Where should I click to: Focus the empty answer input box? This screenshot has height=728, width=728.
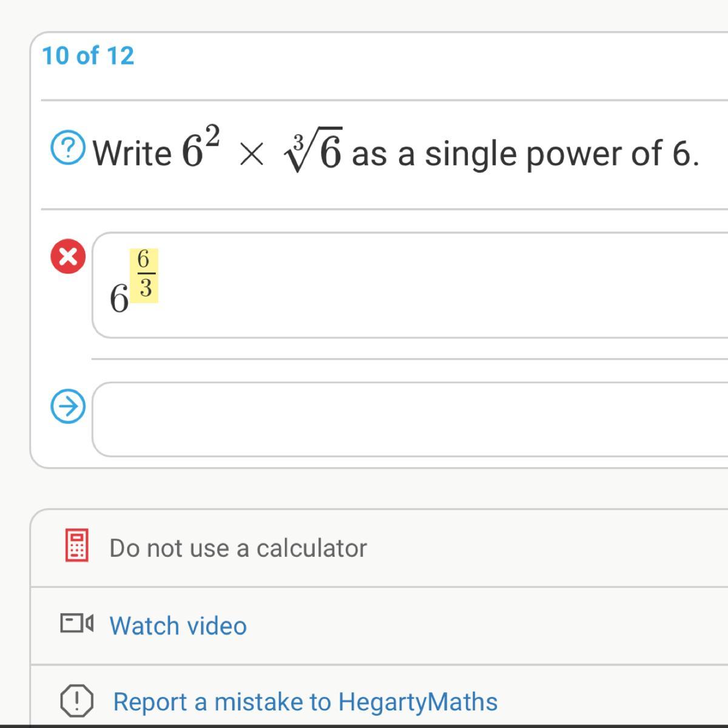410,419
